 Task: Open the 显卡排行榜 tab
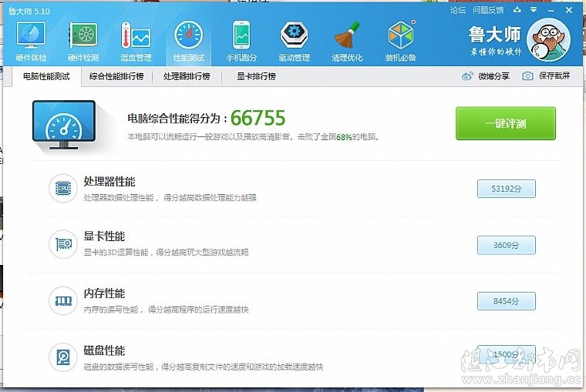coord(255,76)
